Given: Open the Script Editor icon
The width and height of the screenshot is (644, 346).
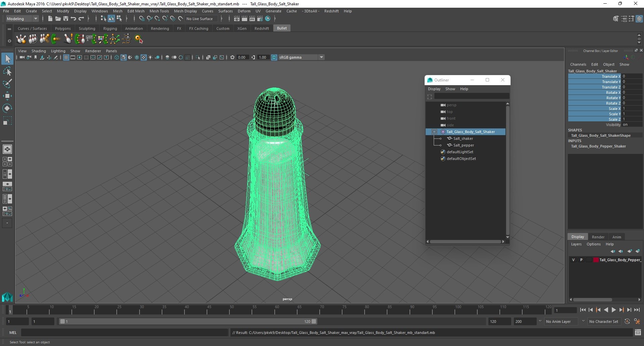Looking at the screenshot, I should [x=638, y=333].
